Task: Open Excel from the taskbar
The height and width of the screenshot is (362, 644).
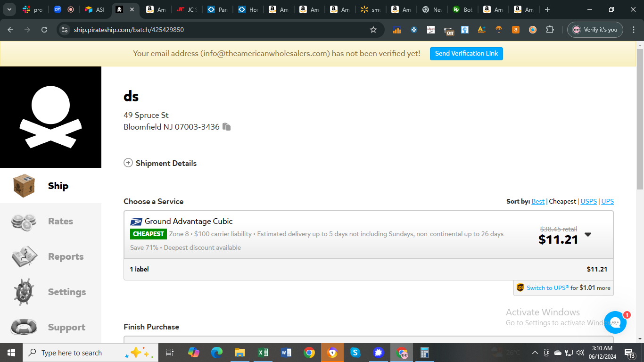Action: [263, 353]
